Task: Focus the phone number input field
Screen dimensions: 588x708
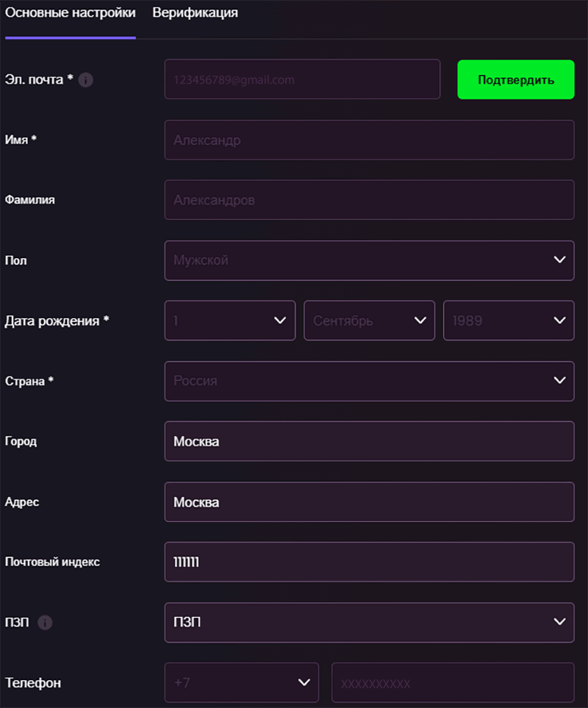Action: point(452,682)
